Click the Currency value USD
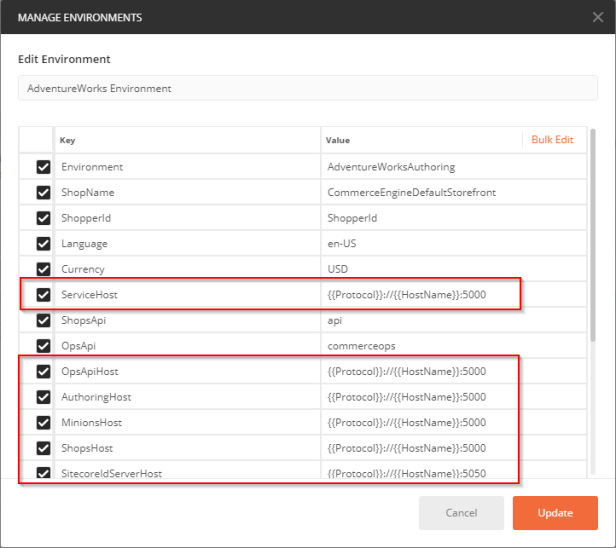Image resolution: width=616 pixels, height=548 pixels. 338,269
